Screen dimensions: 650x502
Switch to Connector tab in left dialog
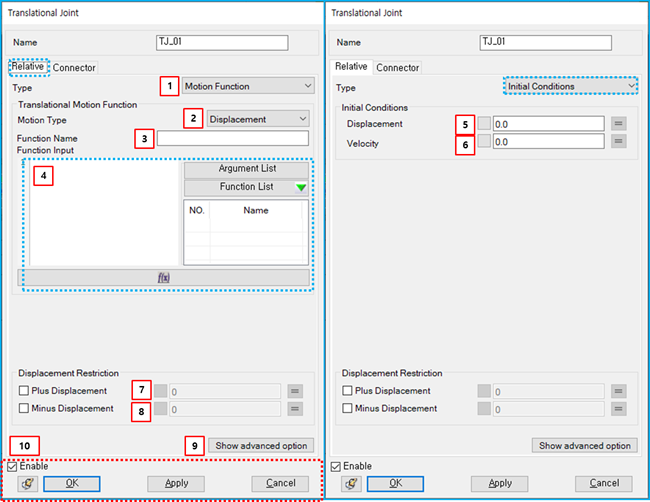[x=74, y=68]
